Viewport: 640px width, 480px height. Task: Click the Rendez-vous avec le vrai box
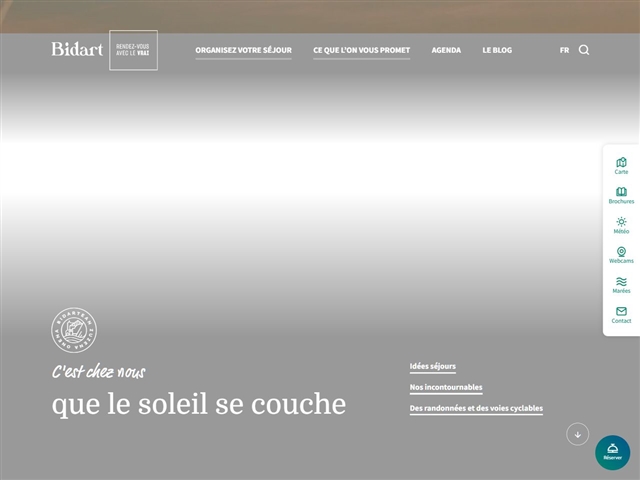click(x=133, y=50)
